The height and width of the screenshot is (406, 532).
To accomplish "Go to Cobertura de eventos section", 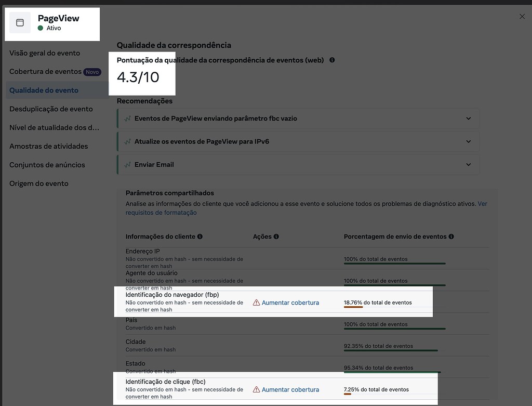I will pyautogui.click(x=45, y=71).
